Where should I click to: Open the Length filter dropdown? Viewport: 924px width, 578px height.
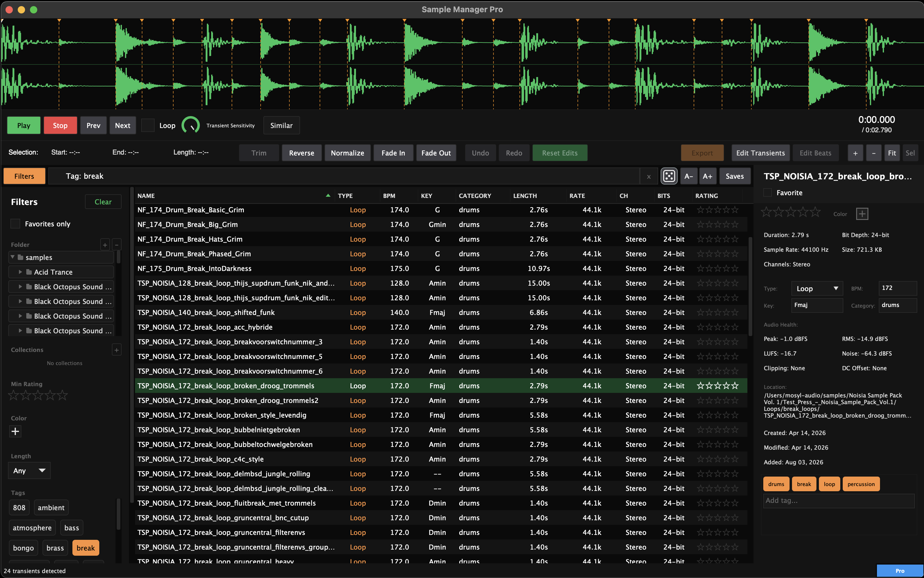point(29,470)
